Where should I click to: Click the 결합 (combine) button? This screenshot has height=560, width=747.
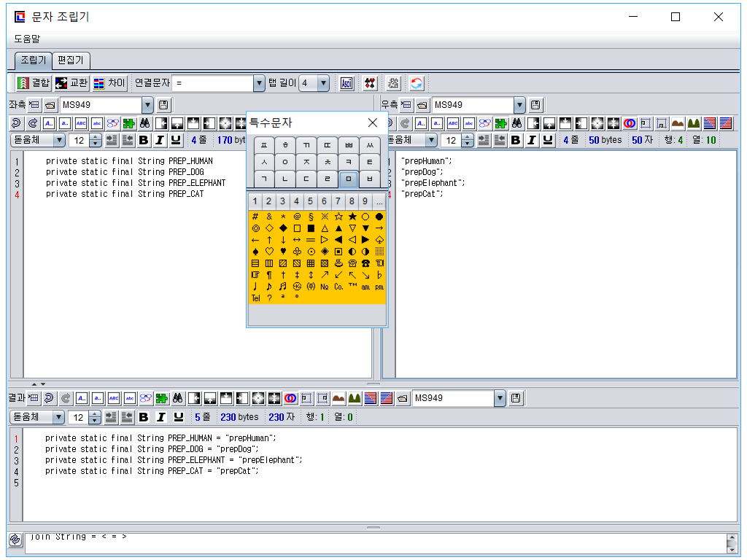[33, 83]
